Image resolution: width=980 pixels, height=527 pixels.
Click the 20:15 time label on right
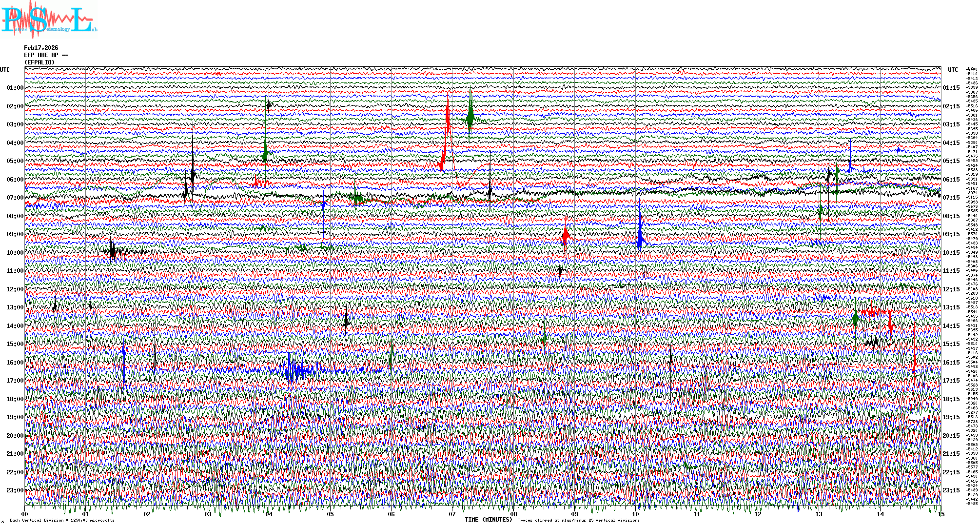(x=951, y=436)
